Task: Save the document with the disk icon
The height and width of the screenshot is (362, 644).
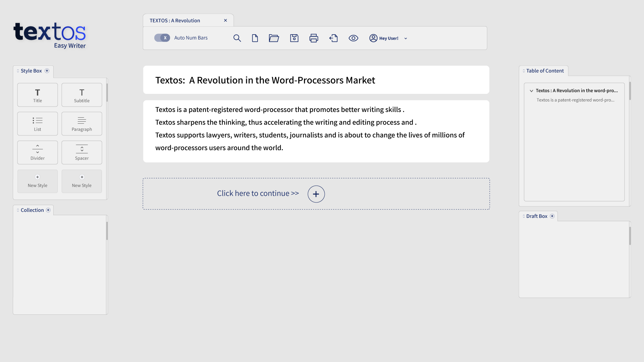Action: coord(294,38)
